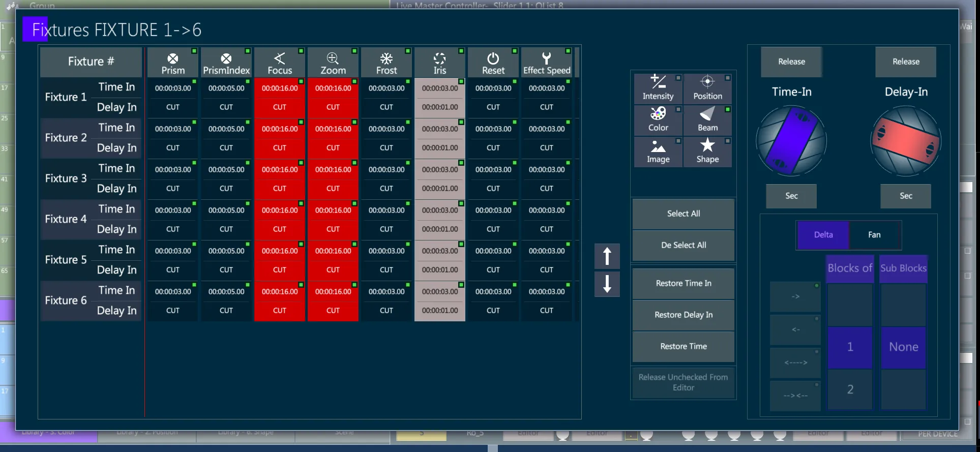Click the Restore Time button
Screen dimensions: 980x452
[684, 347]
